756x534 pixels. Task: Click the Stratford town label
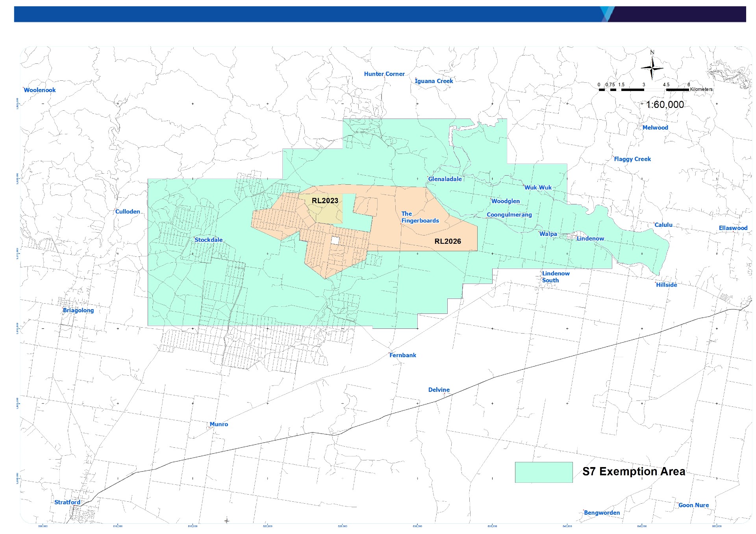(x=67, y=502)
